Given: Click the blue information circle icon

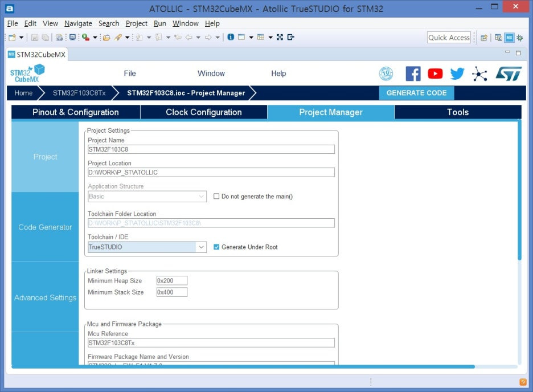Looking at the screenshot, I should pyautogui.click(x=231, y=37).
